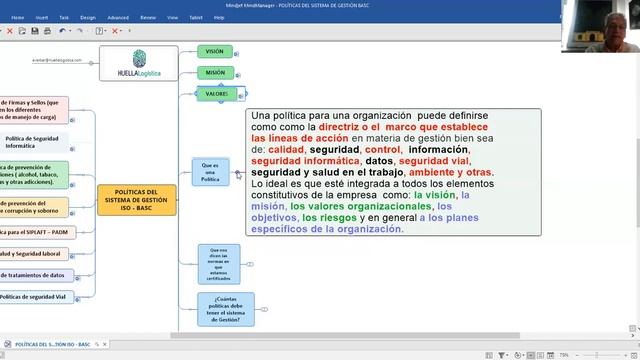Click notes icon by tratamientos de datos topic
Image resolution: width=640 pixels, height=360 pixels.
pos(78,278)
